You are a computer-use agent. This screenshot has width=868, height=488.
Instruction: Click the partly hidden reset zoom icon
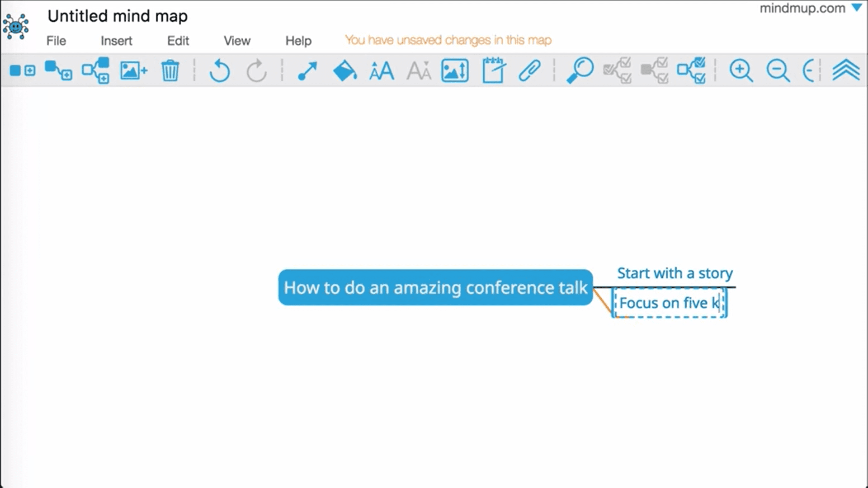809,71
